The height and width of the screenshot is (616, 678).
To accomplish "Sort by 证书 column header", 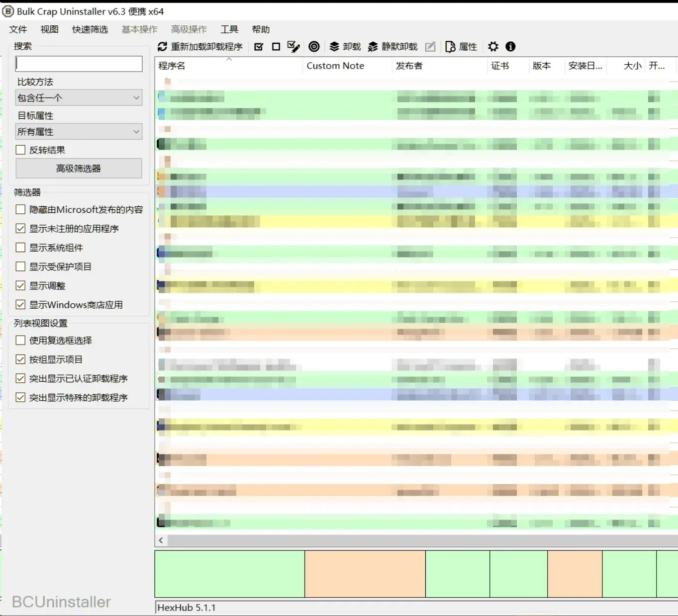I will click(508, 66).
